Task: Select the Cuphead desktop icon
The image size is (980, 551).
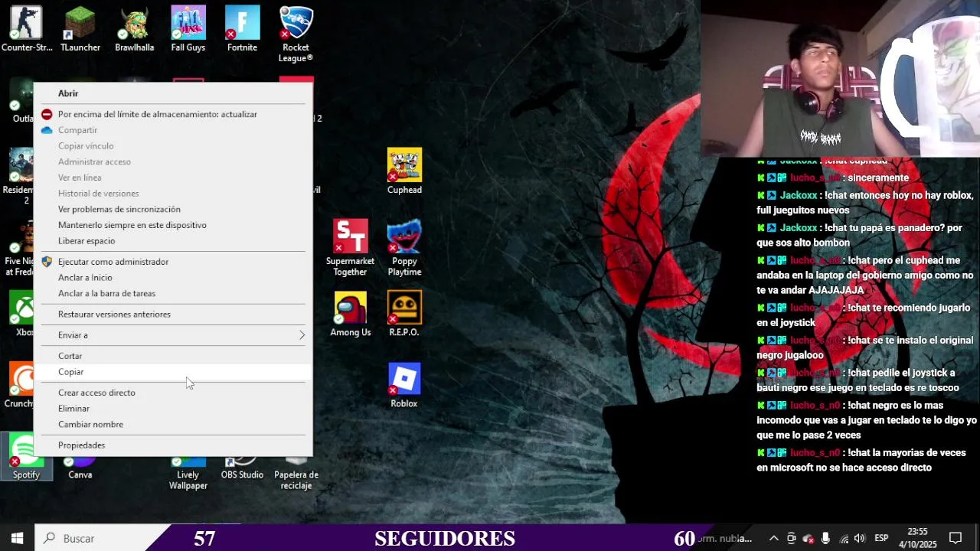Action: (x=404, y=171)
